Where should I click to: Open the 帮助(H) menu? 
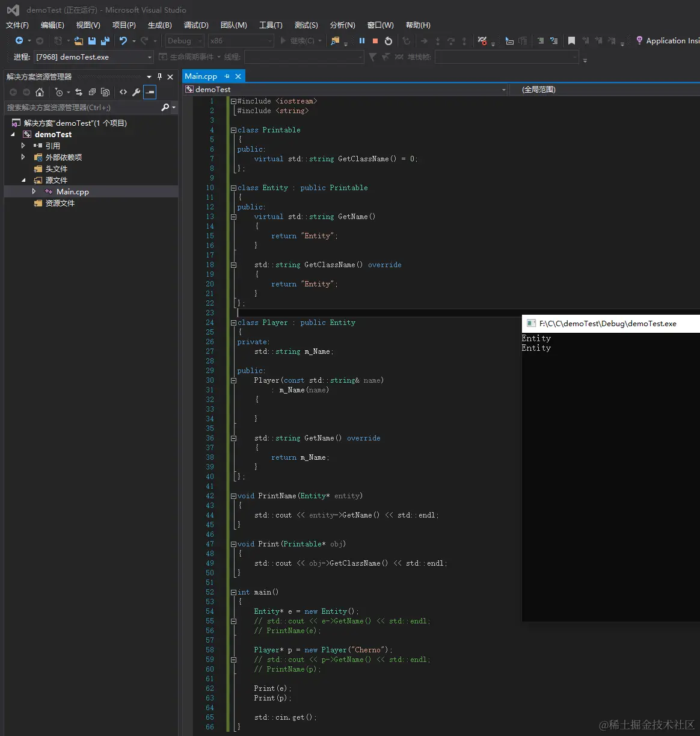click(x=418, y=25)
